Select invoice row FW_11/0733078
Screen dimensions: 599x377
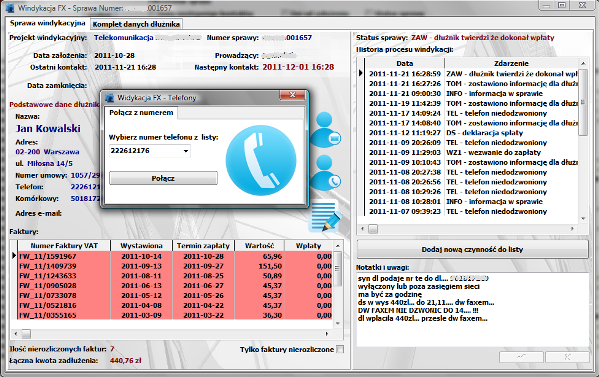pyautogui.click(x=175, y=296)
